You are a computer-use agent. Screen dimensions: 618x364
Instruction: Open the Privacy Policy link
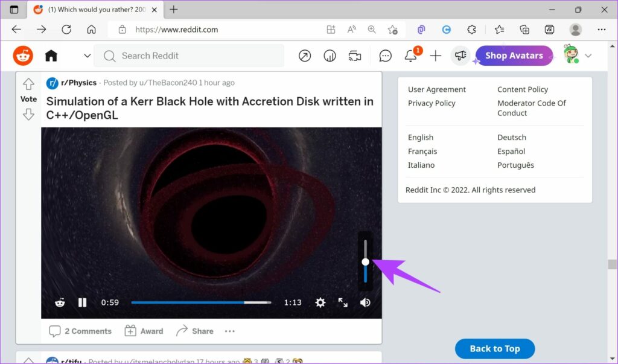[x=431, y=103]
